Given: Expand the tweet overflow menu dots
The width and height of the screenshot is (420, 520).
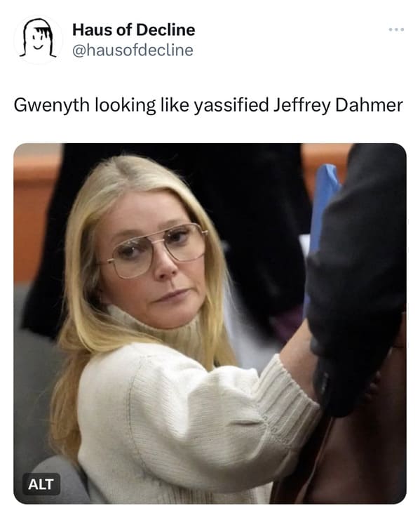Looking at the screenshot, I should (x=396, y=30).
